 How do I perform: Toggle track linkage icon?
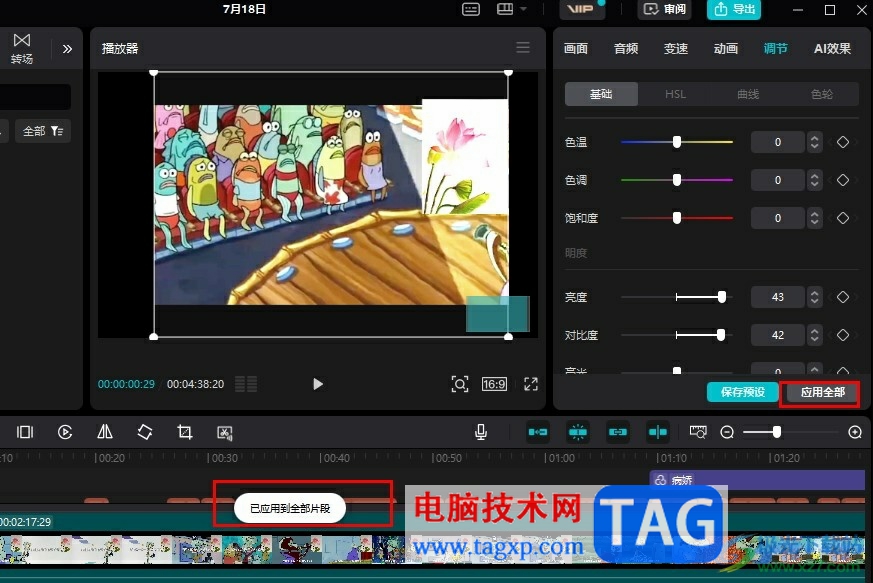pyautogui.click(x=618, y=432)
